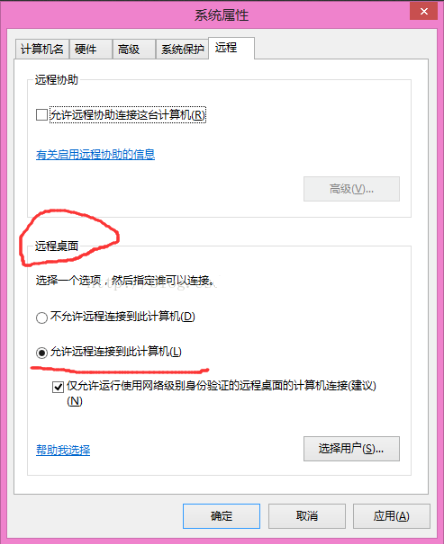Open the 帮助我选择 link
444x544 pixels.
point(63,450)
